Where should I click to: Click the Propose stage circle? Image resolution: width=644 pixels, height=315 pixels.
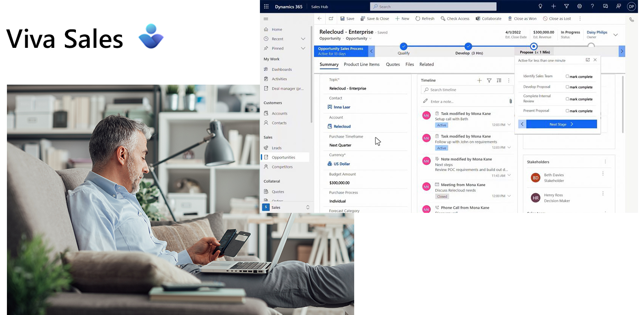[x=534, y=46]
